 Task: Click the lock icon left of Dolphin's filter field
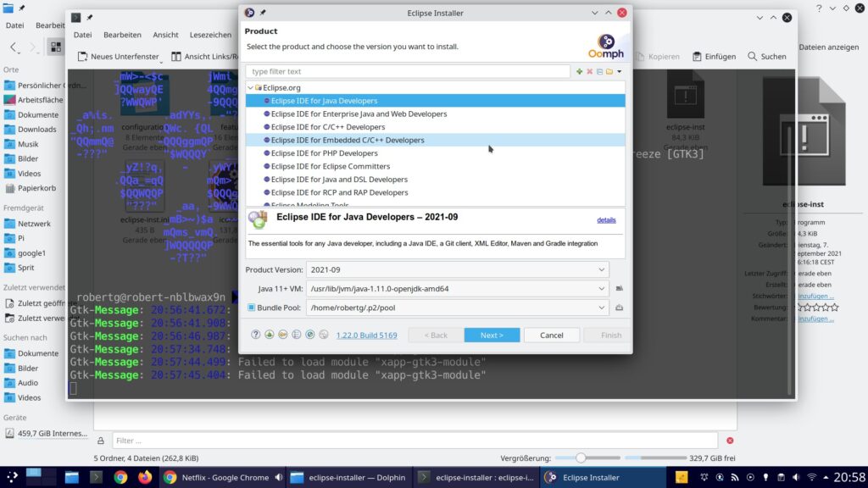(101, 441)
